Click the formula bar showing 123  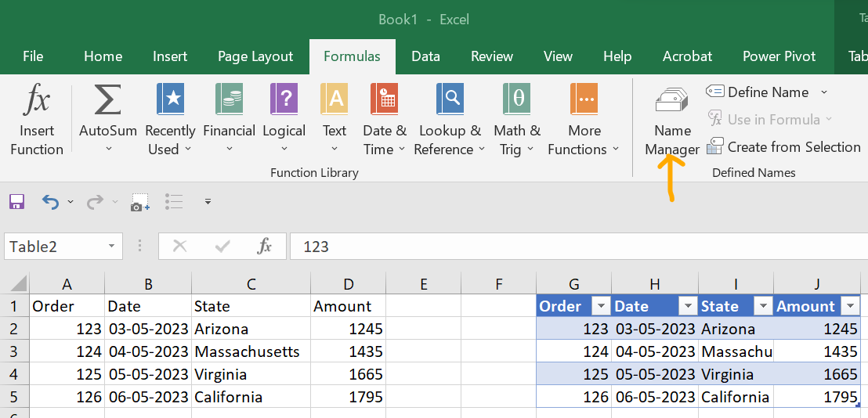click(x=548, y=247)
